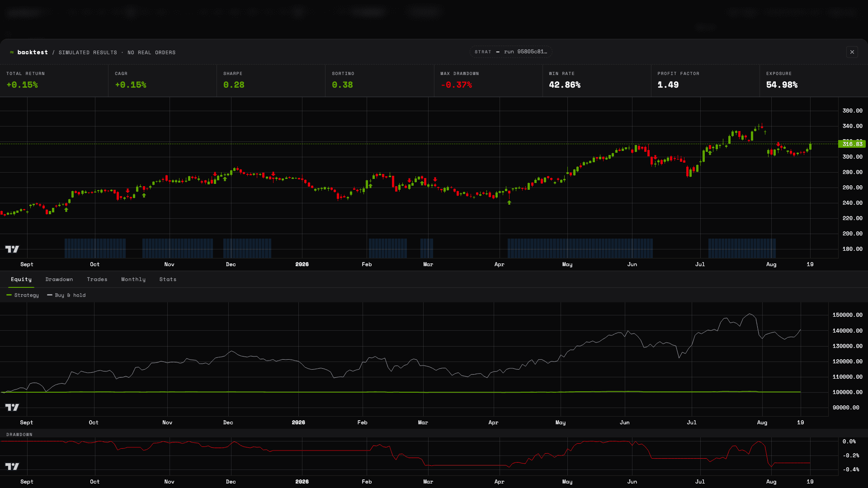Viewport: 868px width, 488px height.
Task: Click the green buy arrow marker in early April
Action: click(509, 202)
